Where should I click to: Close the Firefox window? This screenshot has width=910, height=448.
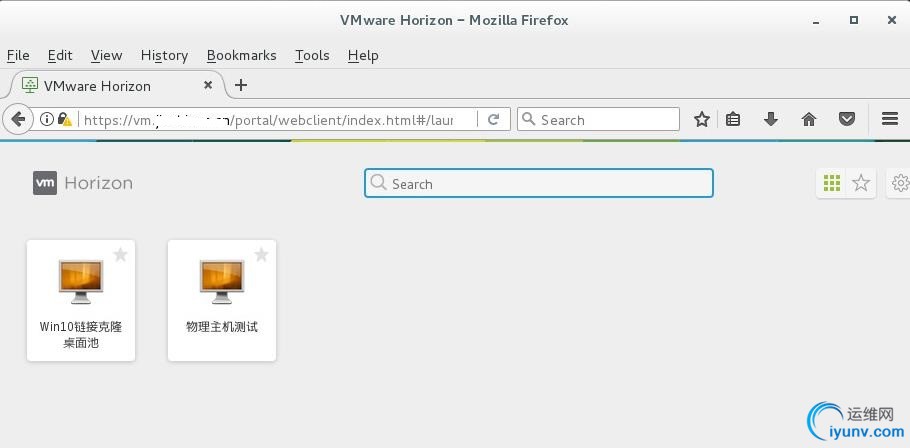[892, 20]
